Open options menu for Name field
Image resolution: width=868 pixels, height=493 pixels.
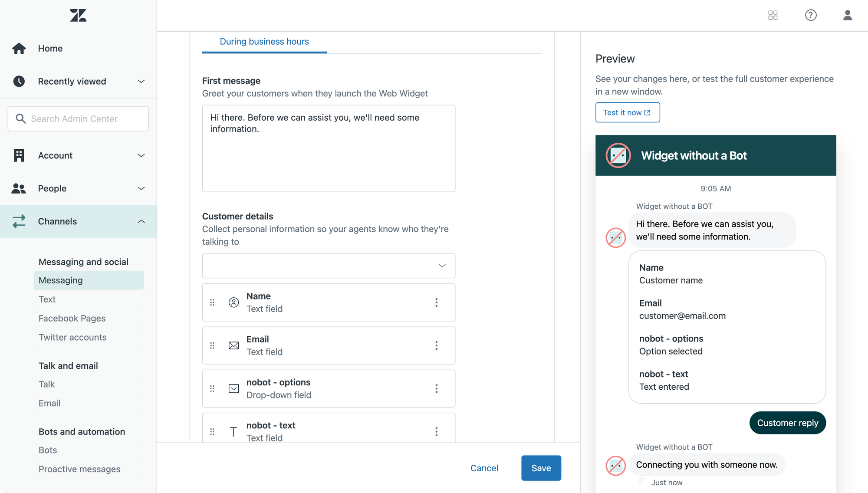(437, 302)
